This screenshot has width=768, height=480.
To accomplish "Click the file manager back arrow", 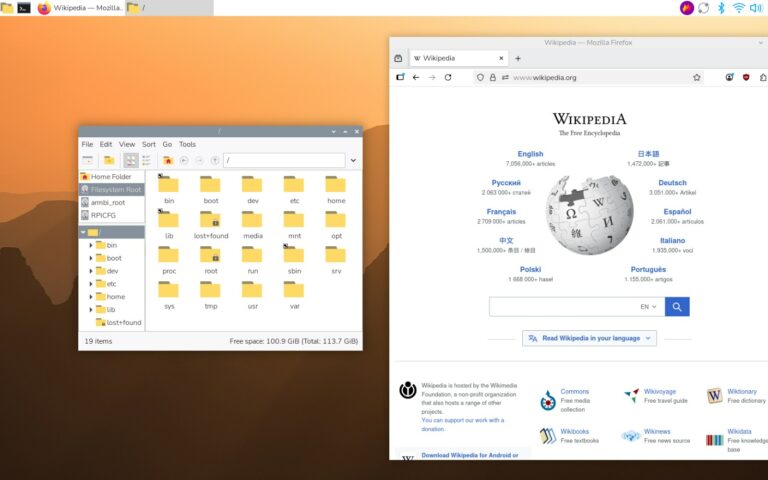I will point(184,160).
